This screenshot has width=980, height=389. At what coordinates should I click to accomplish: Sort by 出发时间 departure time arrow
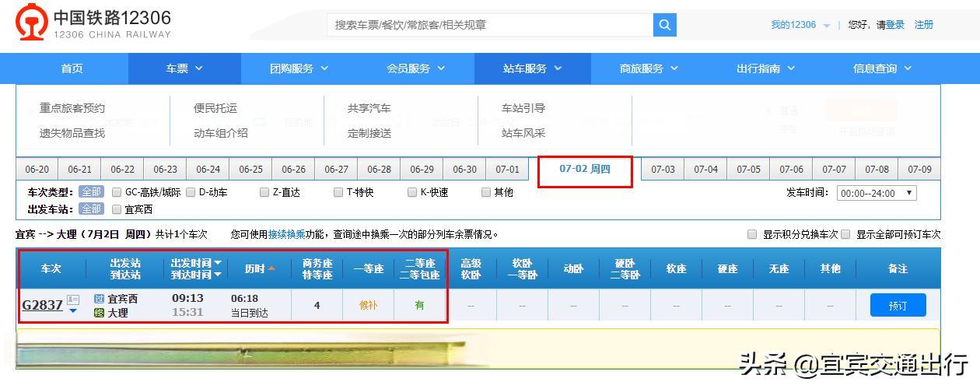218,263
